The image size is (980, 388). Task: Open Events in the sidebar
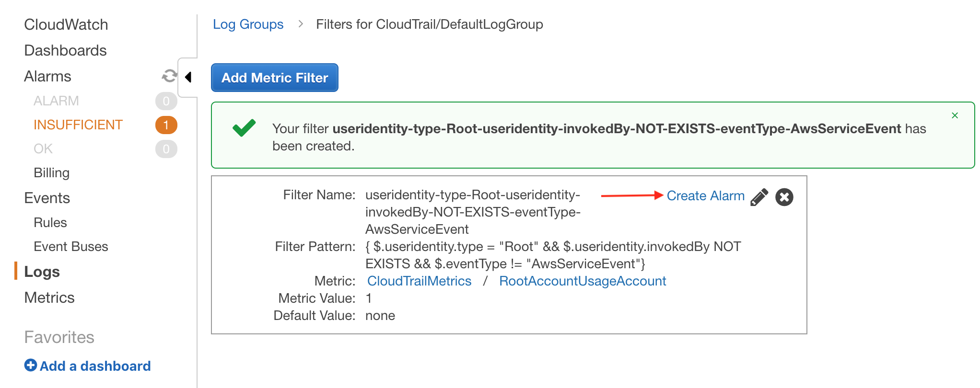[47, 198]
